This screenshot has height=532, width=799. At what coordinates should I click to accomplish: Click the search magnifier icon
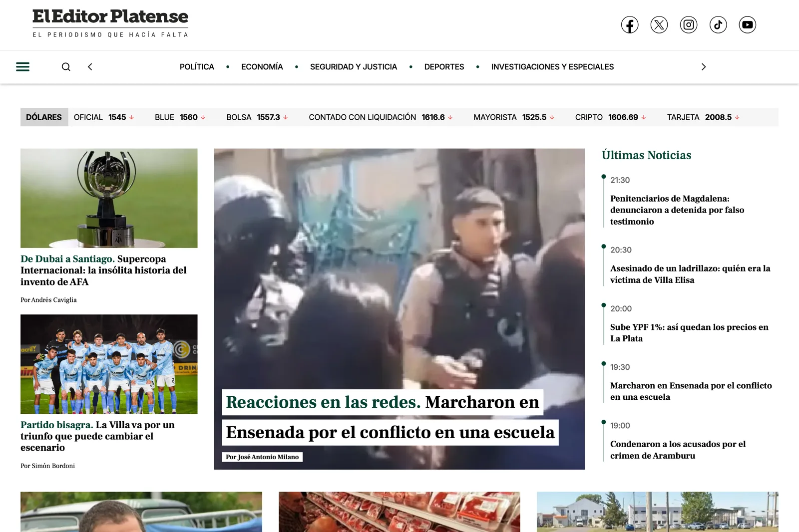(x=66, y=67)
